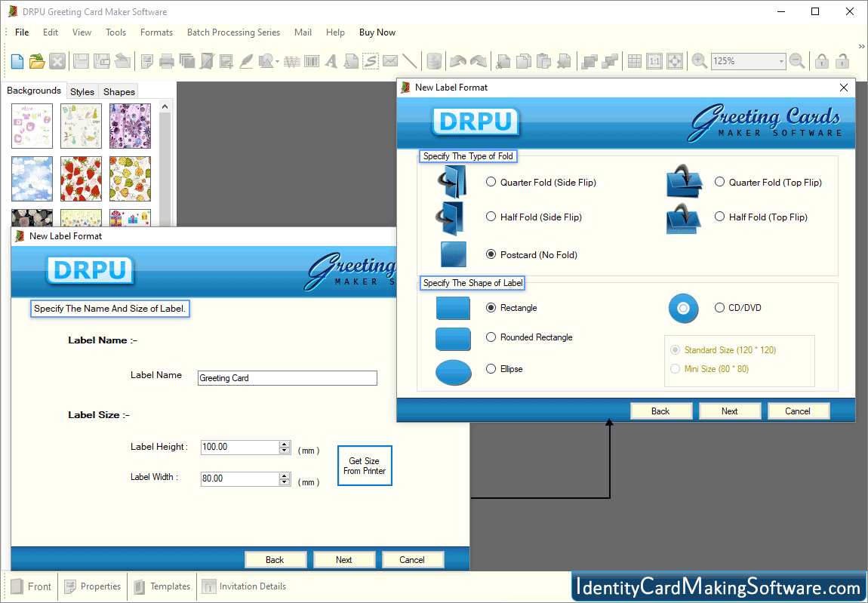Open the Templates bottom tab
This screenshot has height=603, width=868.
pos(163,586)
